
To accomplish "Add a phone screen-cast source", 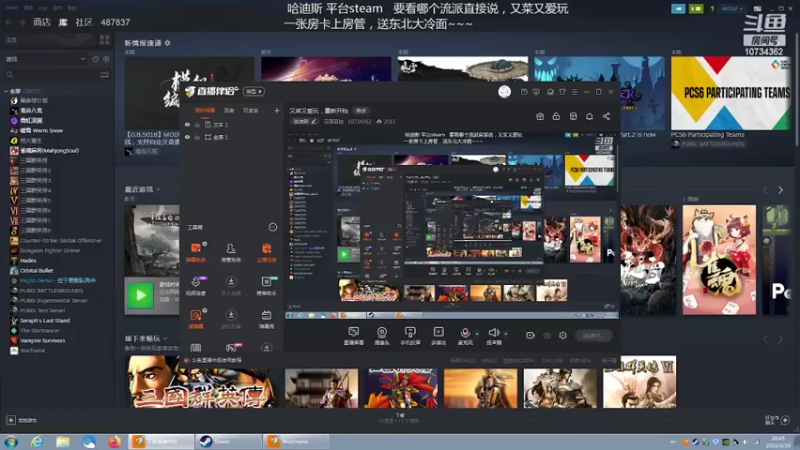I will [410, 336].
